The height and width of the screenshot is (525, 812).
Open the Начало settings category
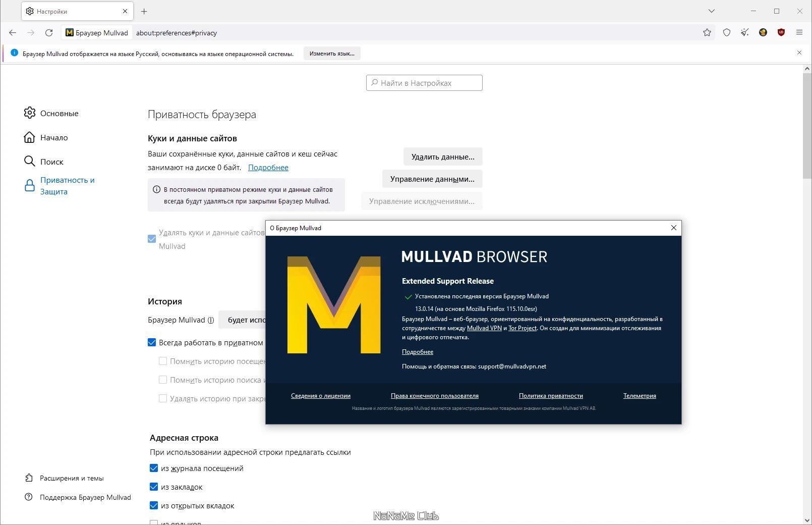(x=46, y=137)
